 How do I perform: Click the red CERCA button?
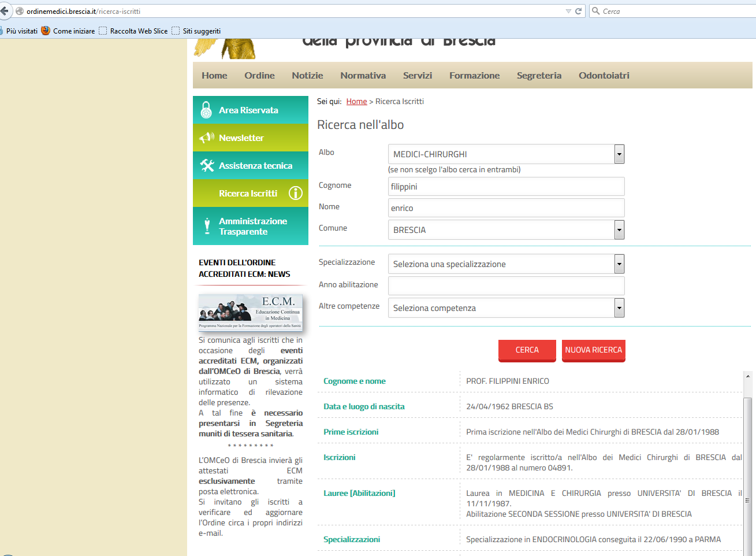(527, 350)
